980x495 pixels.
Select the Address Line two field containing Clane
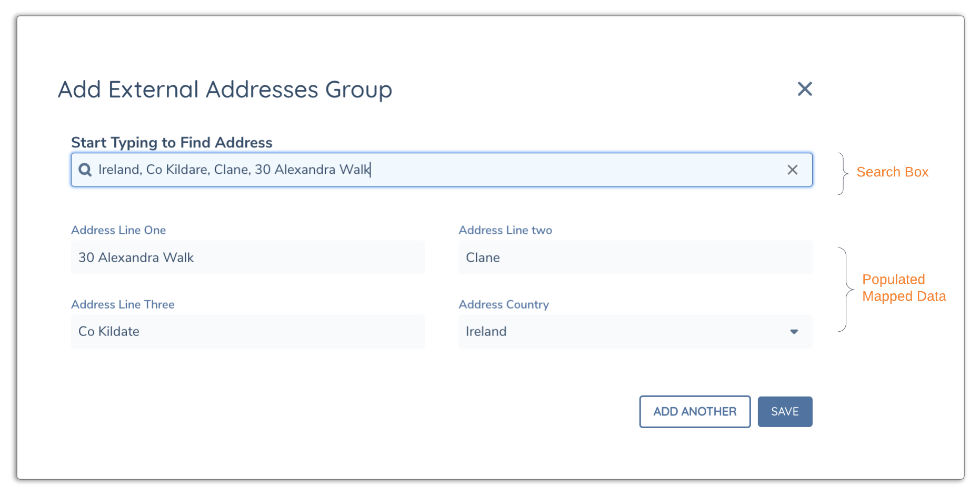point(635,258)
